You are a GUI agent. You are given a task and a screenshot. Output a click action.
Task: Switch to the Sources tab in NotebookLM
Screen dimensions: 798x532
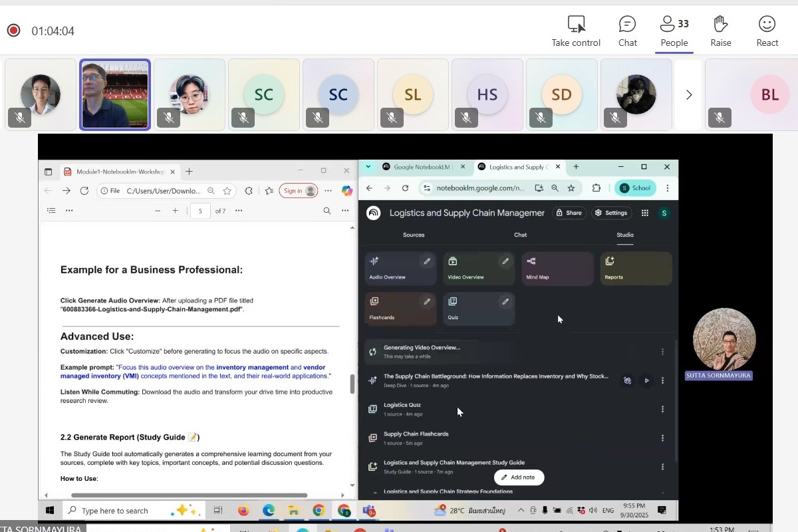coord(413,235)
